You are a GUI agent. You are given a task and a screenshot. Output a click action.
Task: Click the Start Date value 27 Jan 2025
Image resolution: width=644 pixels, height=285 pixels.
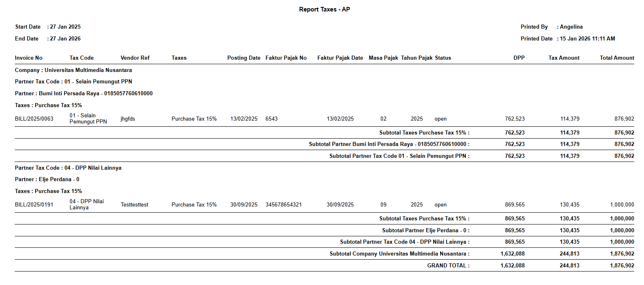65,27
